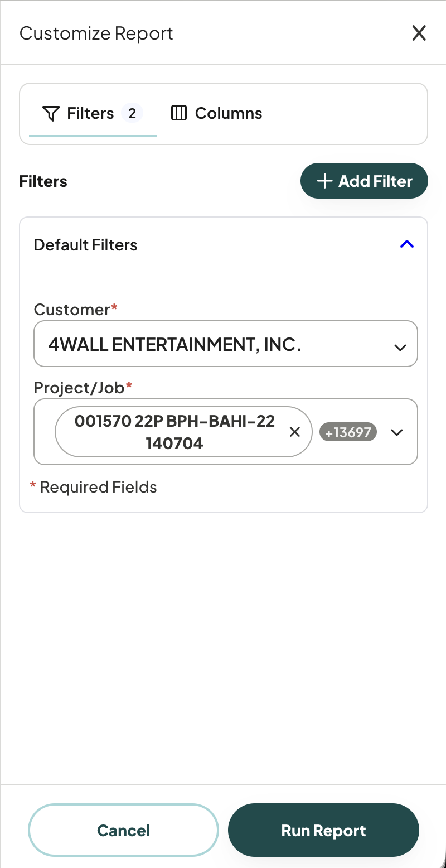Click the funnel icon on Filters tab
Viewport: 446px width, 868px height.
tap(51, 114)
